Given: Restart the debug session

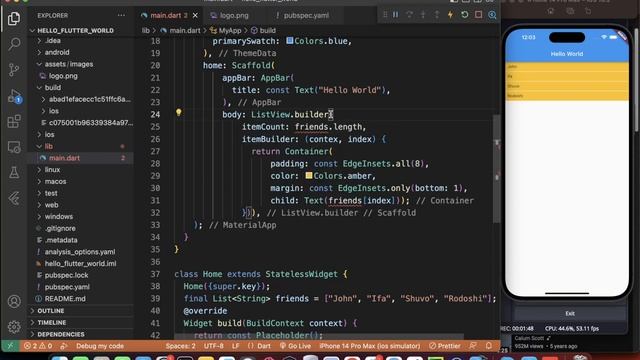Looking at the screenshot, I should [464, 15].
